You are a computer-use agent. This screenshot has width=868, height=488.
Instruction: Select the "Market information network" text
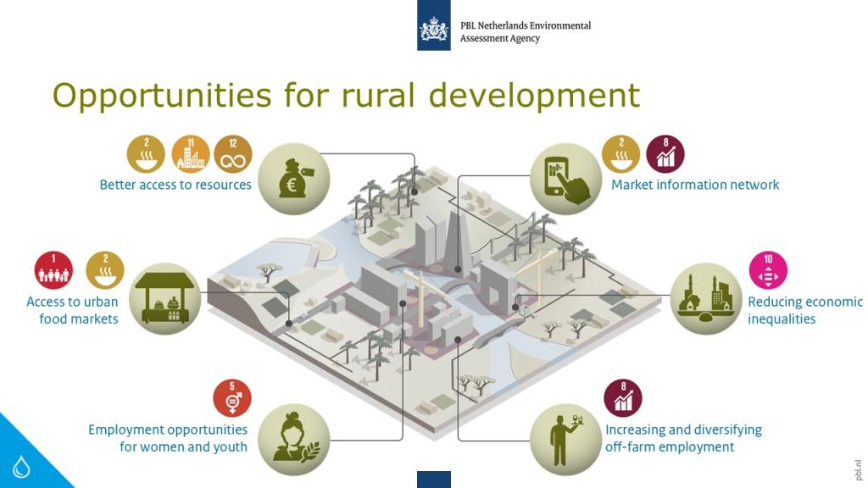(695, 185)
